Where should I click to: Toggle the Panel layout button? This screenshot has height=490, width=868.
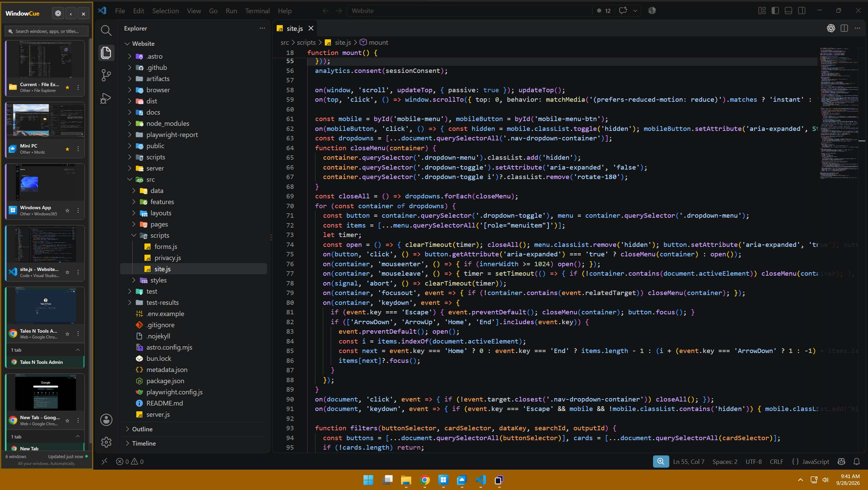pos(788,11)
